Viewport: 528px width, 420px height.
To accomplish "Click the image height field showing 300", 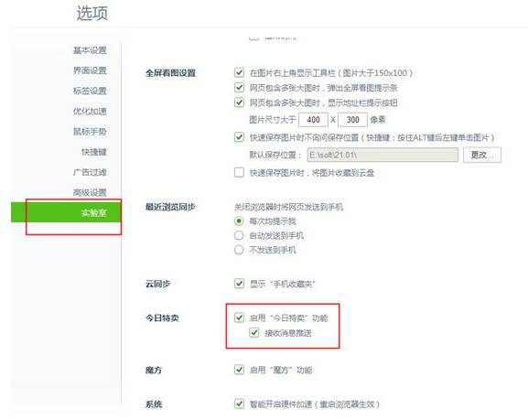I will tap(352, 120).
